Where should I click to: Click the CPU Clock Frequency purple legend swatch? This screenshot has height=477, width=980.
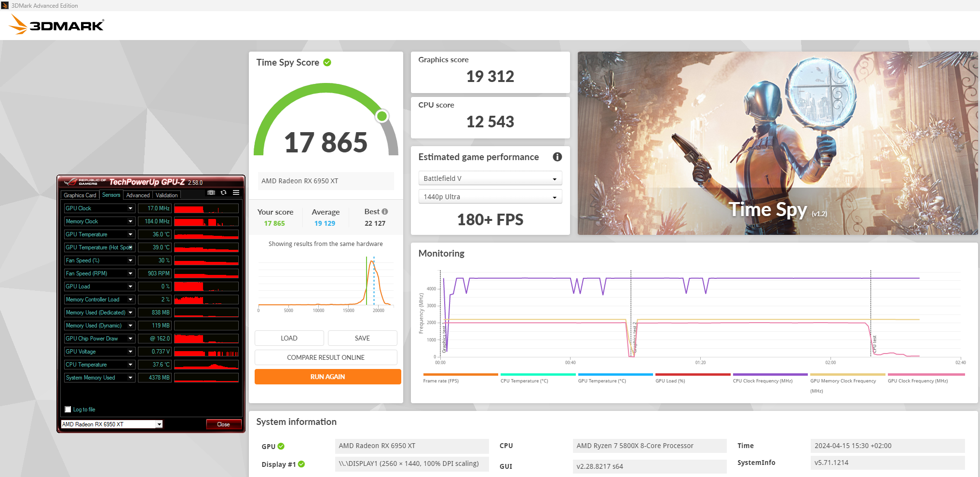[770, 374]
